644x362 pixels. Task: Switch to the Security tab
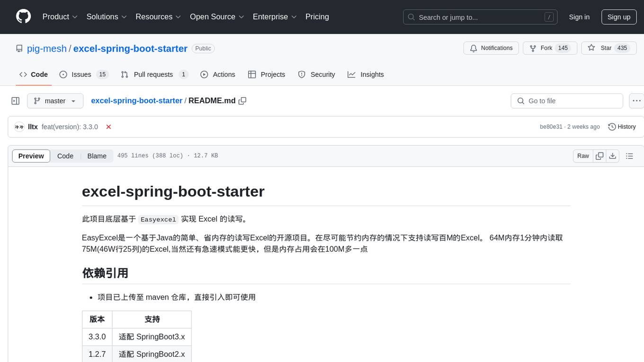tap(316, 74)
